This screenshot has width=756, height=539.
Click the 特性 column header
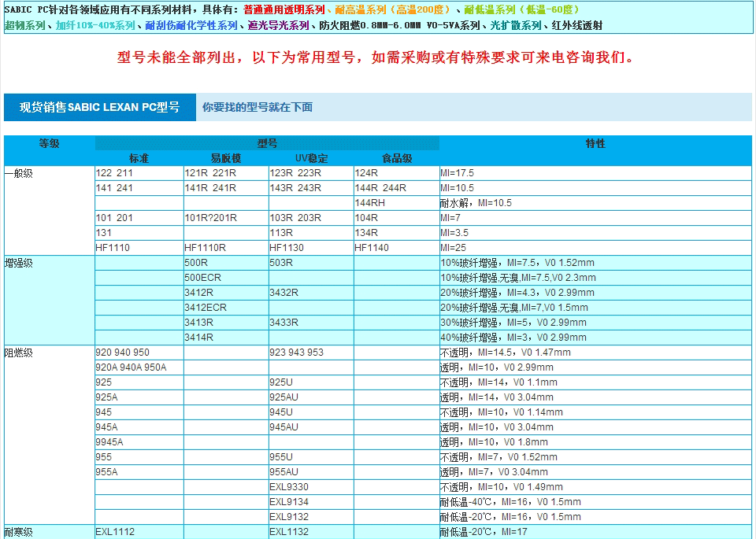[x=595, y=144]
